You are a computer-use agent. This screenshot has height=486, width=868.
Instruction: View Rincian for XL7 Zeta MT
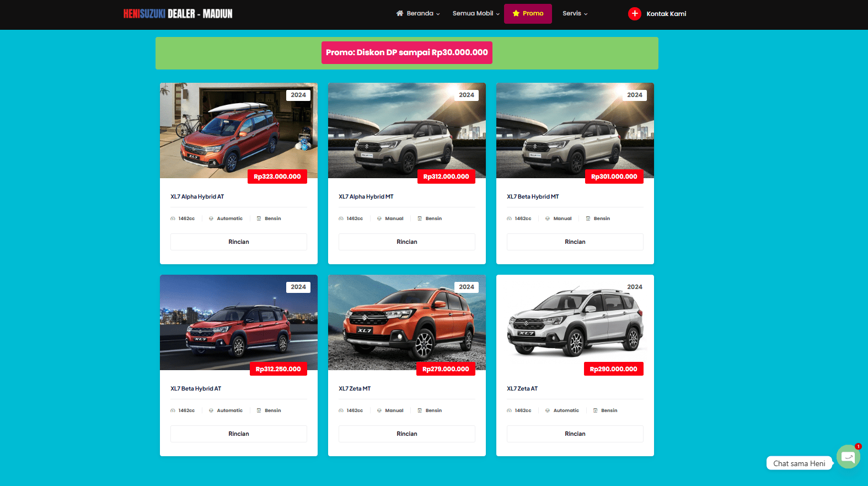[x=407, y=434]
